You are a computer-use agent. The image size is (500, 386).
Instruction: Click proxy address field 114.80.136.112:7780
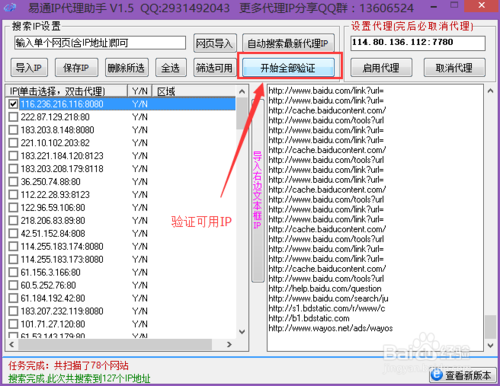click(x=418, y=43)
